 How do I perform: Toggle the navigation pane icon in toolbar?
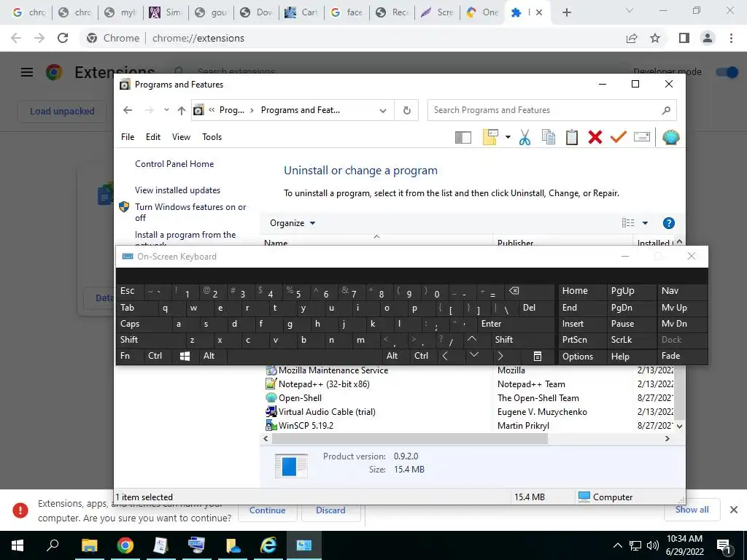463,138
